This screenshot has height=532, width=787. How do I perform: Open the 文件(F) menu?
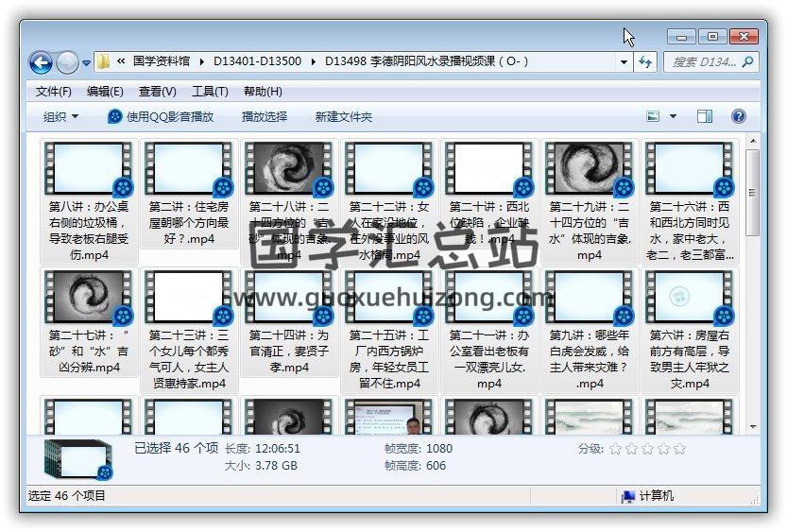click(54, 92)
